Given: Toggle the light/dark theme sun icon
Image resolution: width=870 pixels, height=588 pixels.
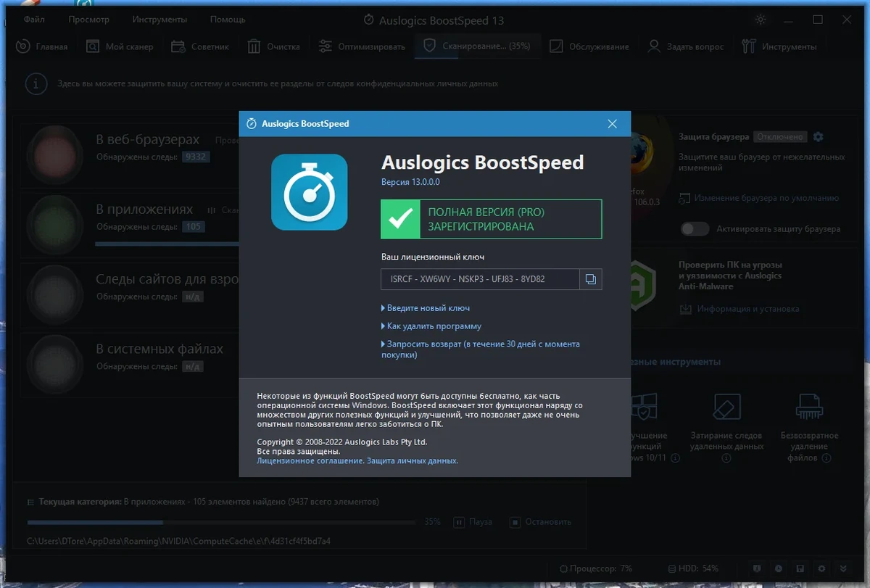Looking at the screenshot, I should (x=760, y=20).
